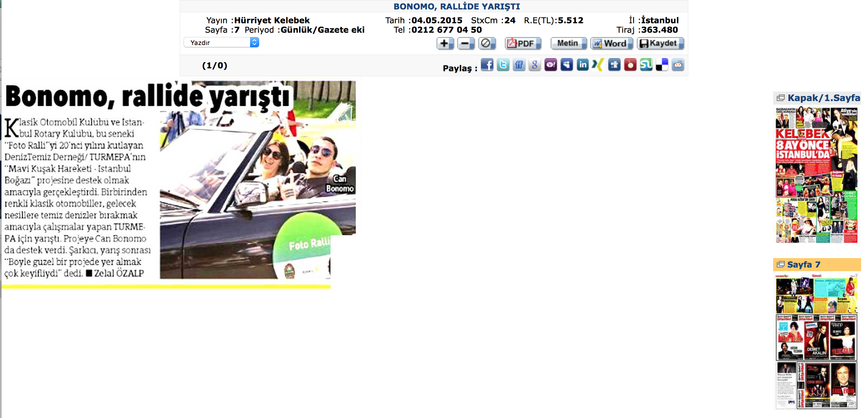Share via the Delicious icon
This screenshot has height=418, width=868.
(x=662, y=65)
